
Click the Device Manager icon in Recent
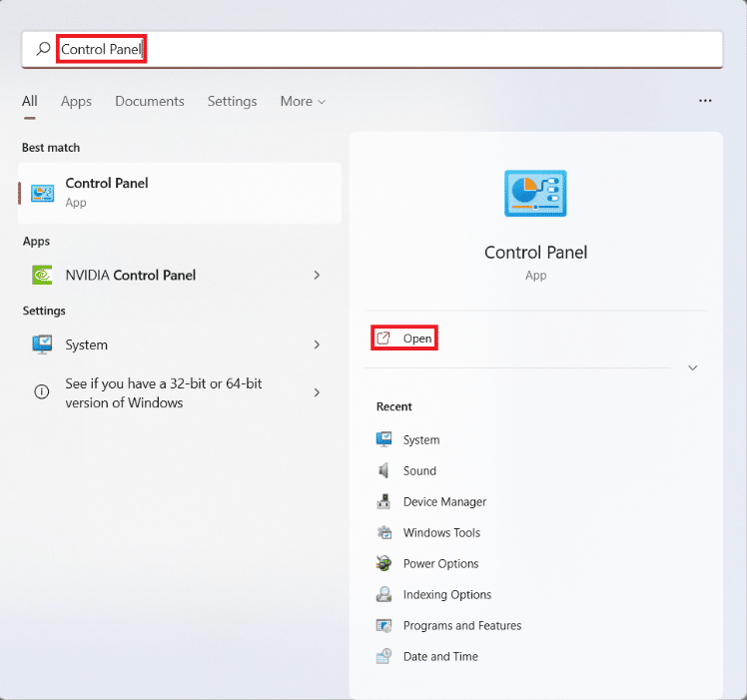(383, 501)
